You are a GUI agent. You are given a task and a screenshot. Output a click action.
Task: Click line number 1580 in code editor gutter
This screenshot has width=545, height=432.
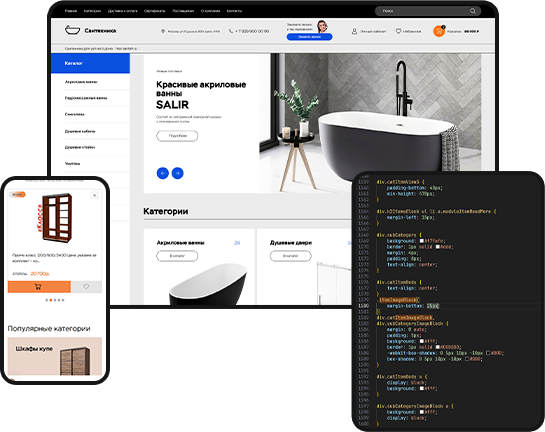(363, 306)
